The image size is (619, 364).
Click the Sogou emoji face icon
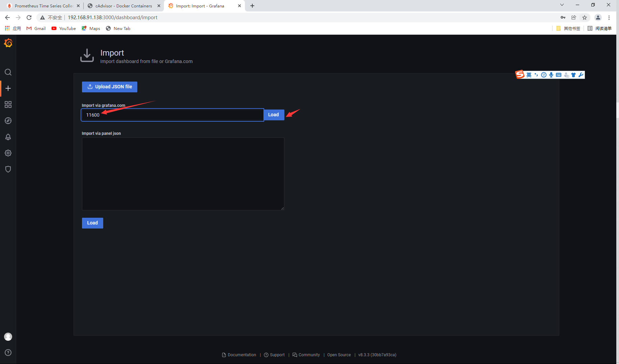click(x=544, y=75)
